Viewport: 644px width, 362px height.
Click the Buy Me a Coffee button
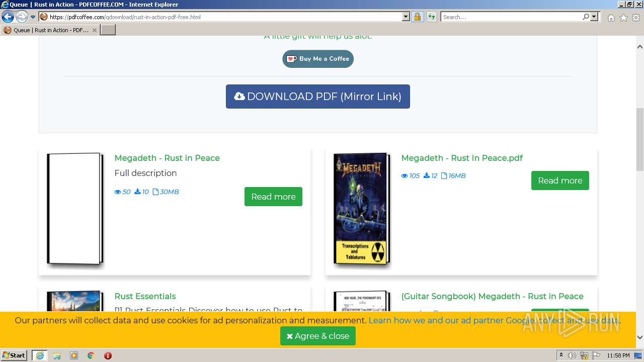(x=318, y=59)
